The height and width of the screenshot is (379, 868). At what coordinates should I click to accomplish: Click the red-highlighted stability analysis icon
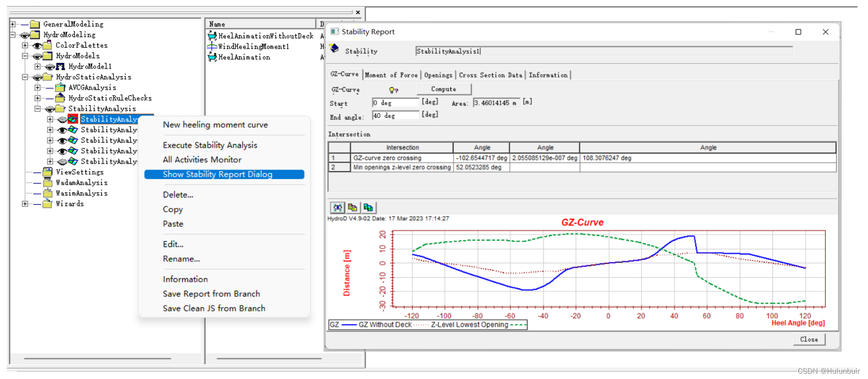pos(73,119)
